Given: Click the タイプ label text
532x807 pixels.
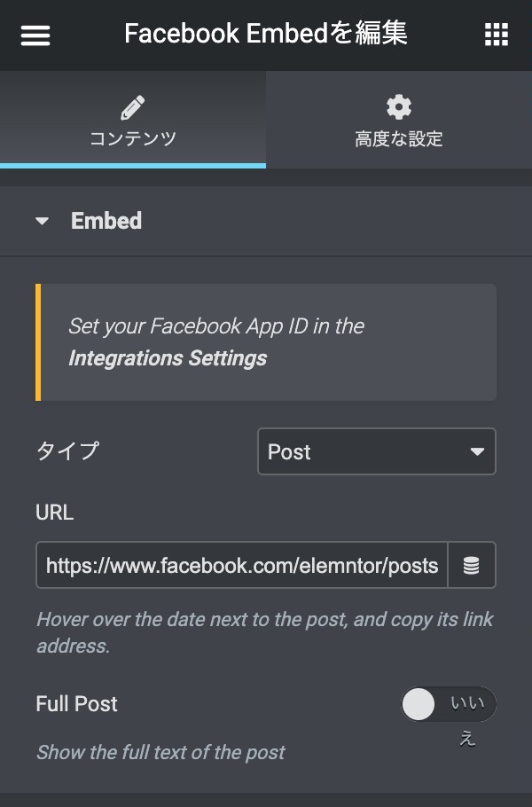Looking at the screenshot, I should 67,451.
